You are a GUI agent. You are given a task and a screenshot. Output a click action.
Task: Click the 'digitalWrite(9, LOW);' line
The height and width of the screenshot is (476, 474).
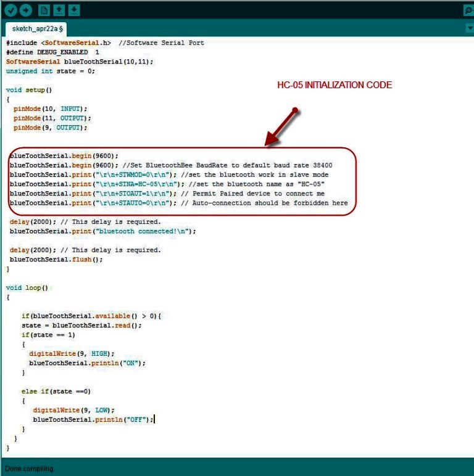[x=73, y=410]
